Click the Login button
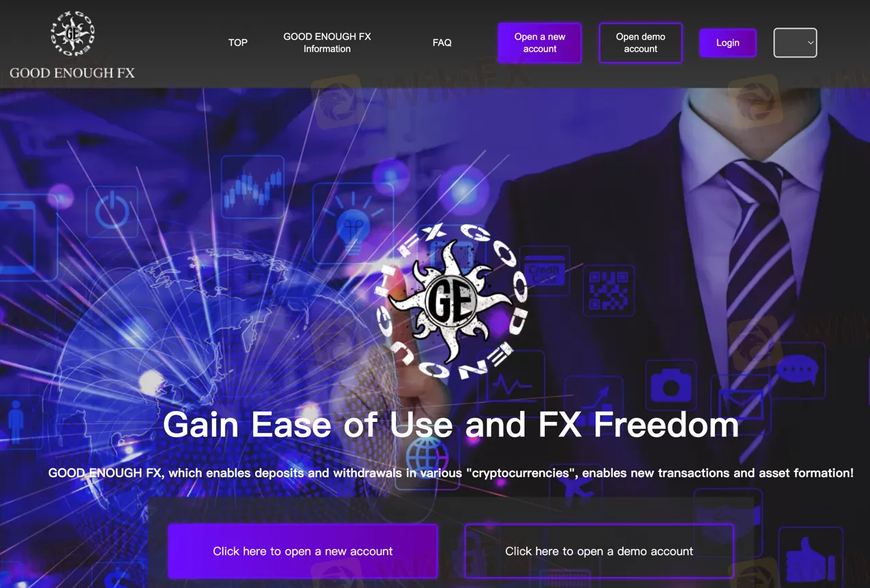This screenshot has height=588, width=870. pyautogui.click(x=728, y=43)
